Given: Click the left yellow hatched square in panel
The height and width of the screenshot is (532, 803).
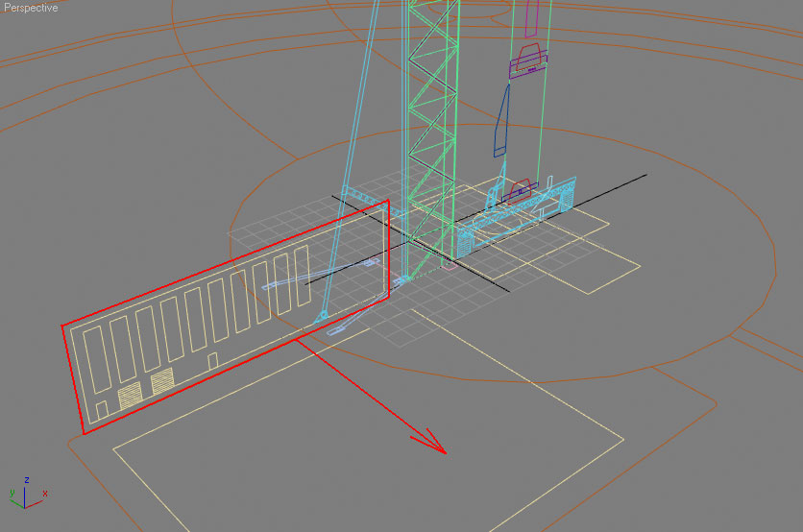Looking at the screenshot, I should tap(128, 396).
